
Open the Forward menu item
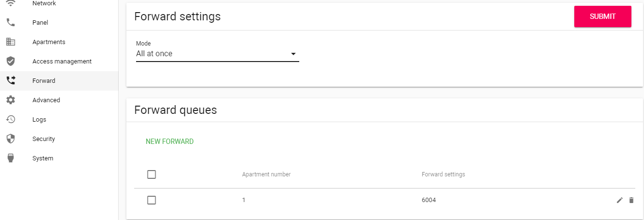click(44, 81)
